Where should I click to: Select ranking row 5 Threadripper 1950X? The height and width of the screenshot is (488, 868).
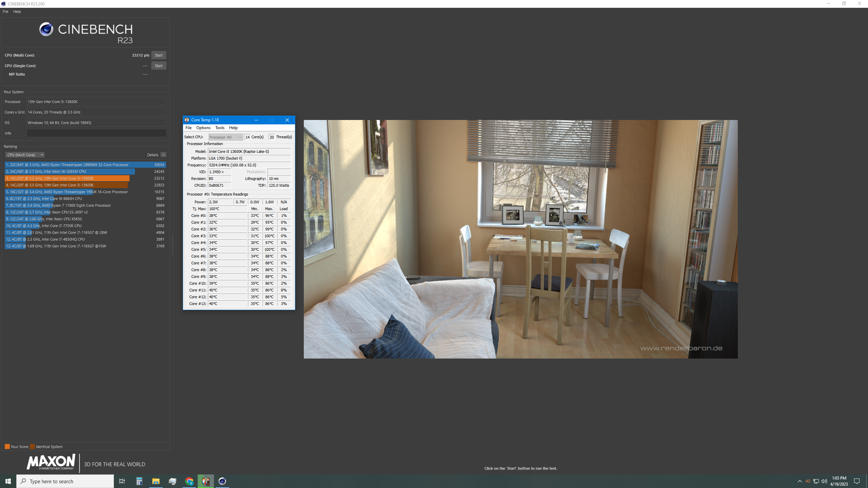point(85,192)
